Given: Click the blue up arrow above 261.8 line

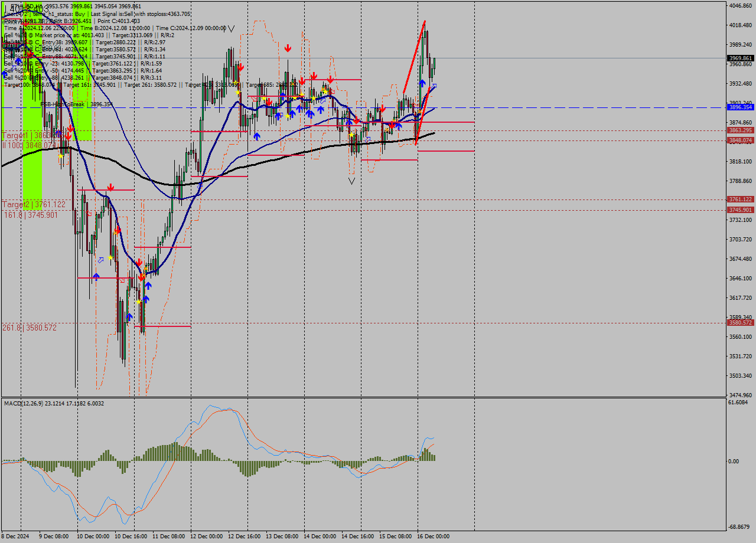Looking at the screenshot, I should [129, 317].
